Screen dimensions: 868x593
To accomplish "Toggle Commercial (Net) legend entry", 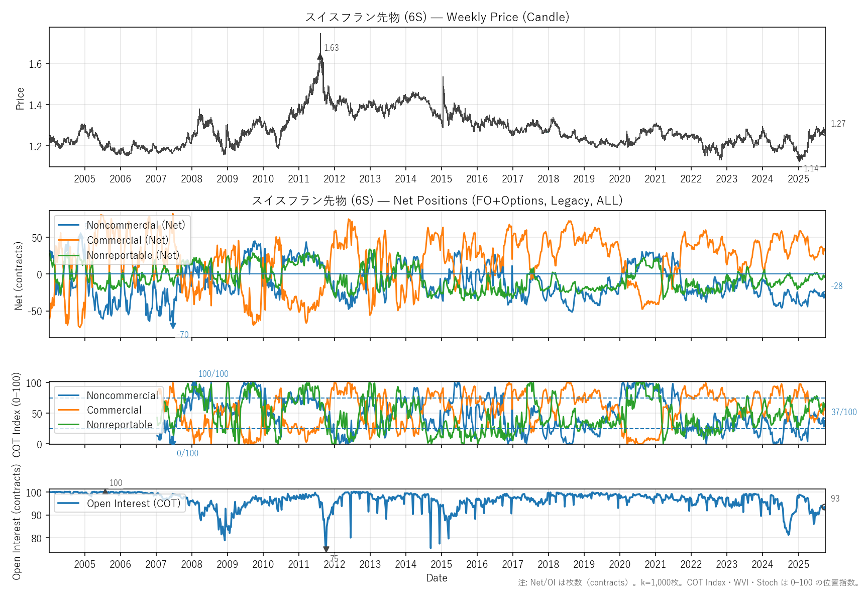I will (128, 240).
